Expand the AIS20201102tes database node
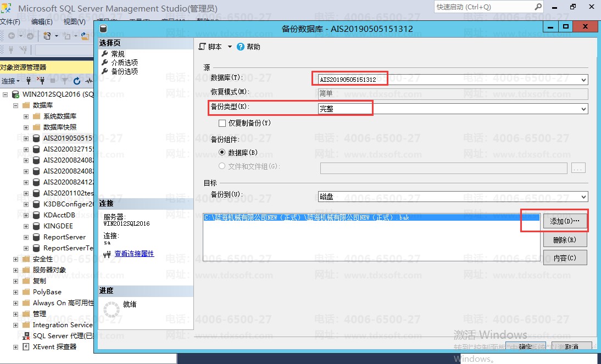 tap(26, 193)
